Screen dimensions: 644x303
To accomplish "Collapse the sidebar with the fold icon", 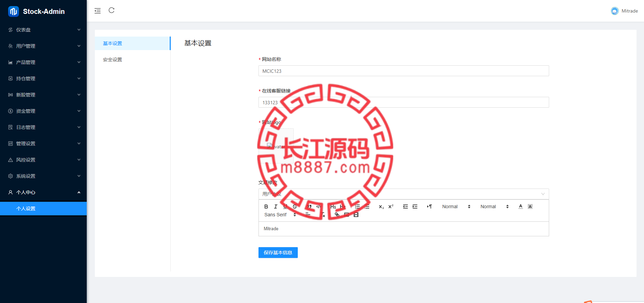I will [x=98, y=11].
